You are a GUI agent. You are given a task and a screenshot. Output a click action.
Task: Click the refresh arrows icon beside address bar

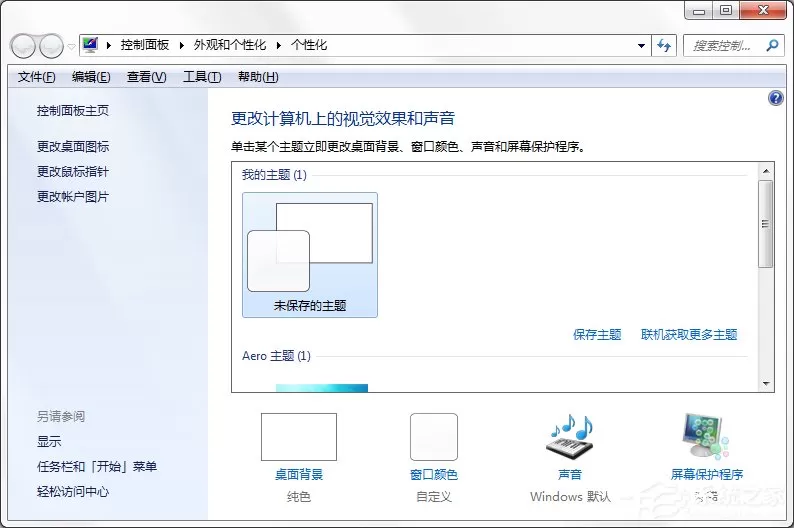664,46
